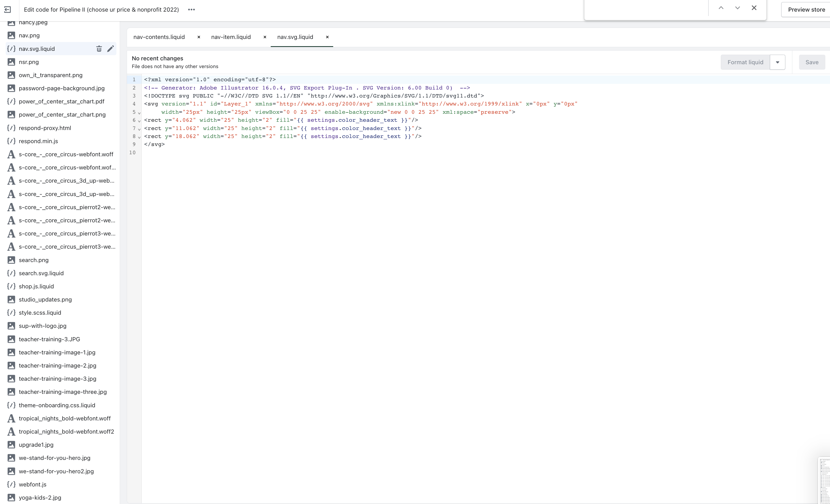Screen dimensions: 830x504
Task: Click the Format liquid button
Action: click(x=745, y=62)
